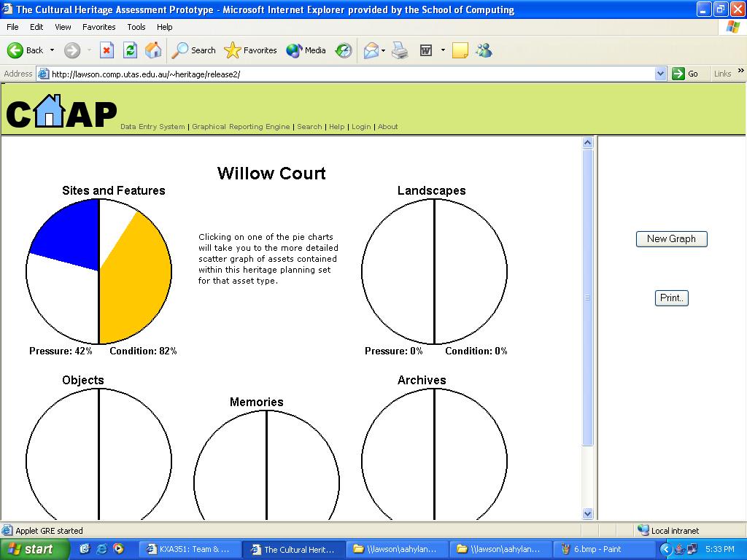This screenshot has width=747, height=560.
Task: Switch to The Cultural Herit... taskbar window
Action: [x=293, y=549]
